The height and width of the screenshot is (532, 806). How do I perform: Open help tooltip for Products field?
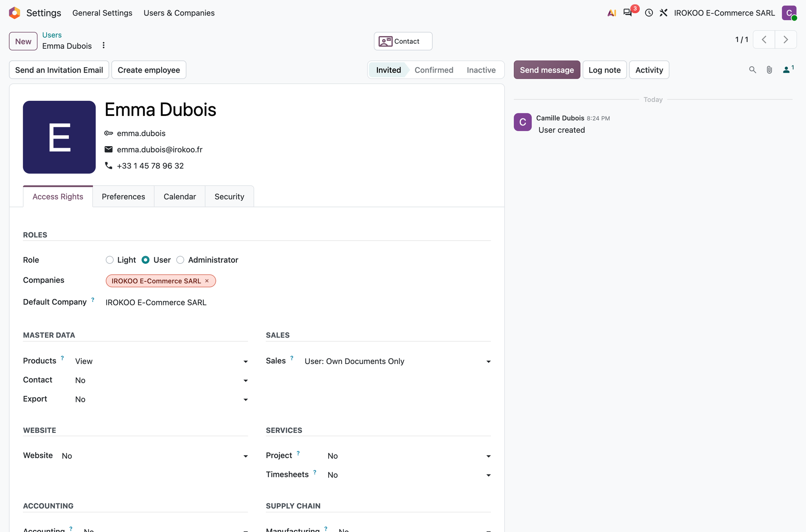62,359
